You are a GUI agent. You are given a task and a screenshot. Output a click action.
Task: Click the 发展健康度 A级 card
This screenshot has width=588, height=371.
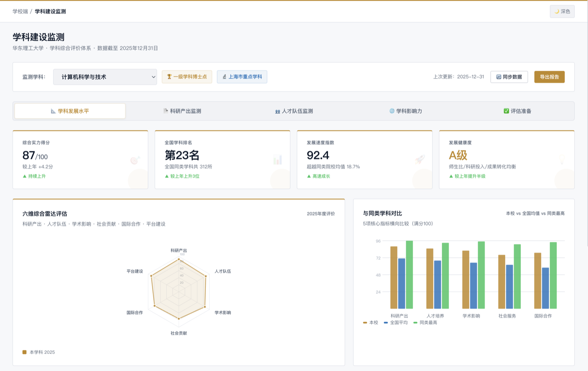507,160
